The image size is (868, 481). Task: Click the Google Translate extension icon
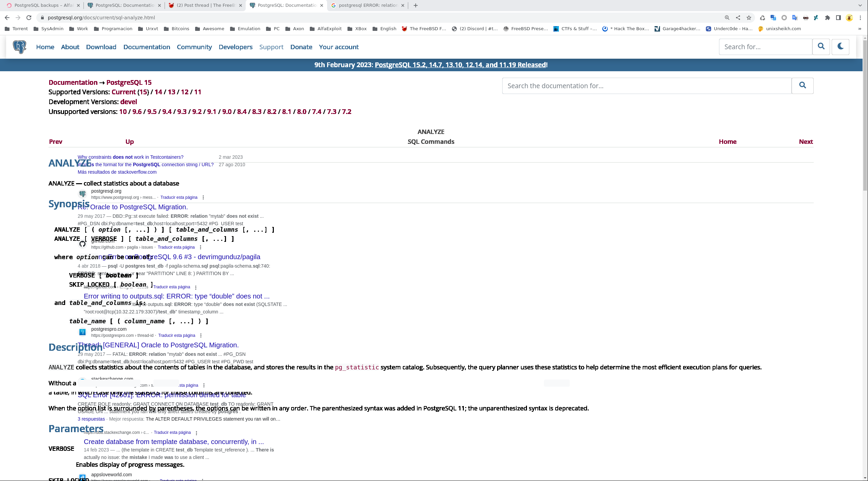click(795, 18)
